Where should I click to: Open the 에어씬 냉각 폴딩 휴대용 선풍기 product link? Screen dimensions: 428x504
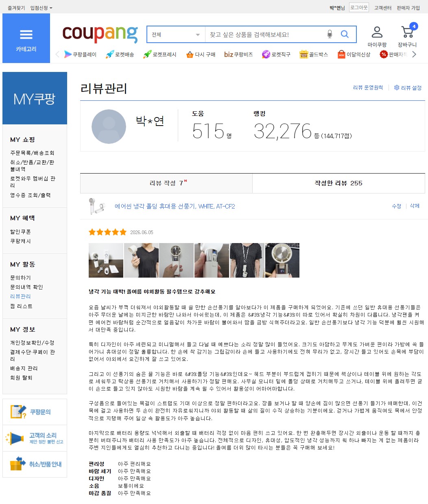tap(175, 206)
